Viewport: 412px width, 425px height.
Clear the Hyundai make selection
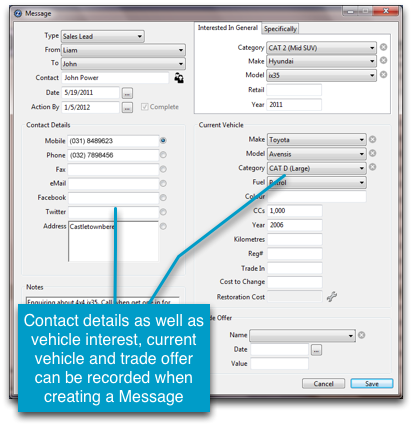(383, 60)
